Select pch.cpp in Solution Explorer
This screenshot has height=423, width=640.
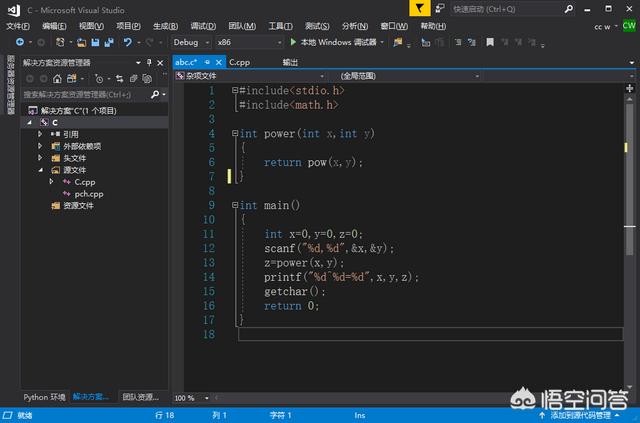[89, 194]
